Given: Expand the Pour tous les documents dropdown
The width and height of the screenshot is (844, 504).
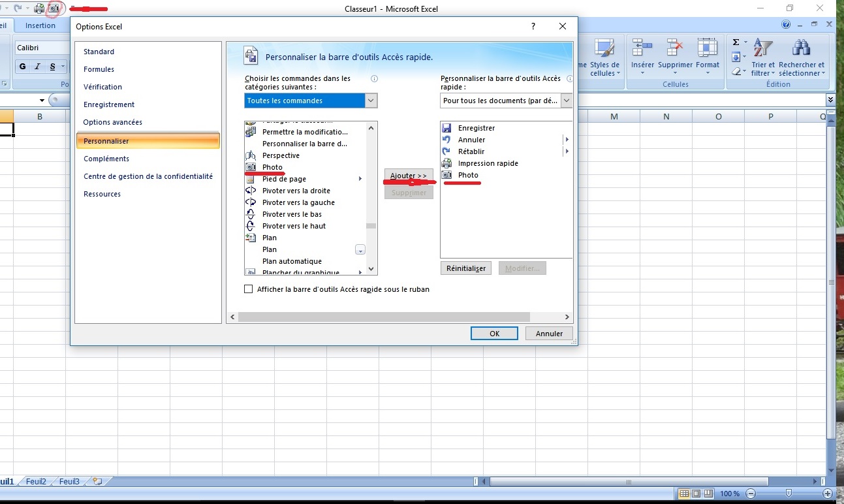Looking at the screenshot, I should click(566, 101).
